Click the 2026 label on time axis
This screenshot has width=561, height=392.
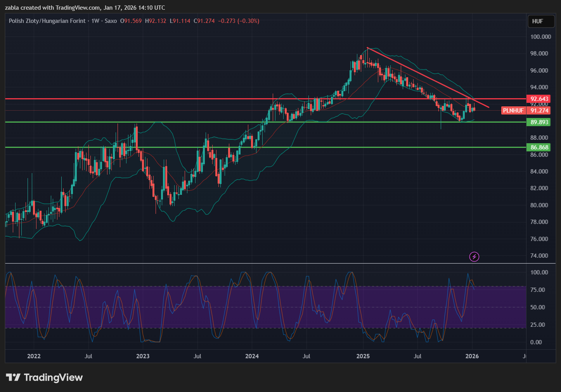tap(472, 356)
